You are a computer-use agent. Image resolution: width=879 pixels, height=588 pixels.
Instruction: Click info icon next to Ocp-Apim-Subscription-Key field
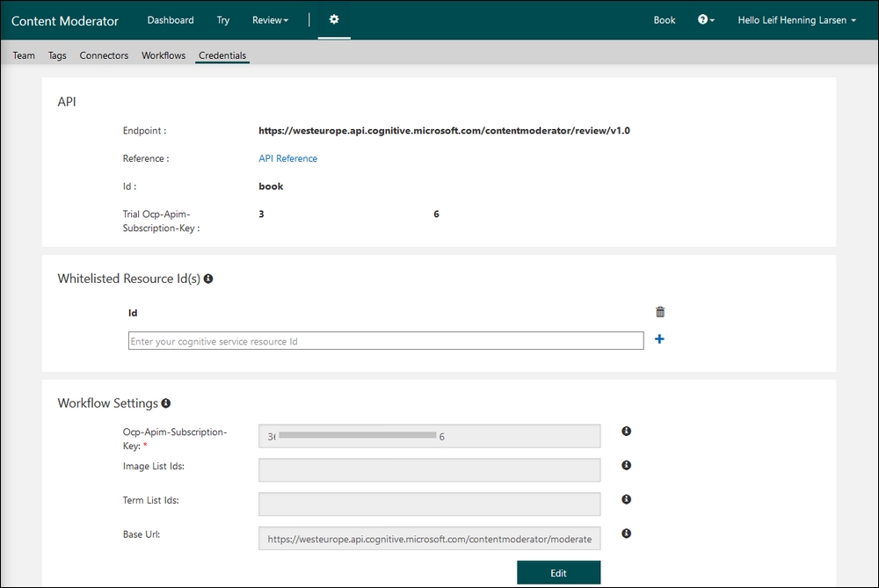point(627,432)
